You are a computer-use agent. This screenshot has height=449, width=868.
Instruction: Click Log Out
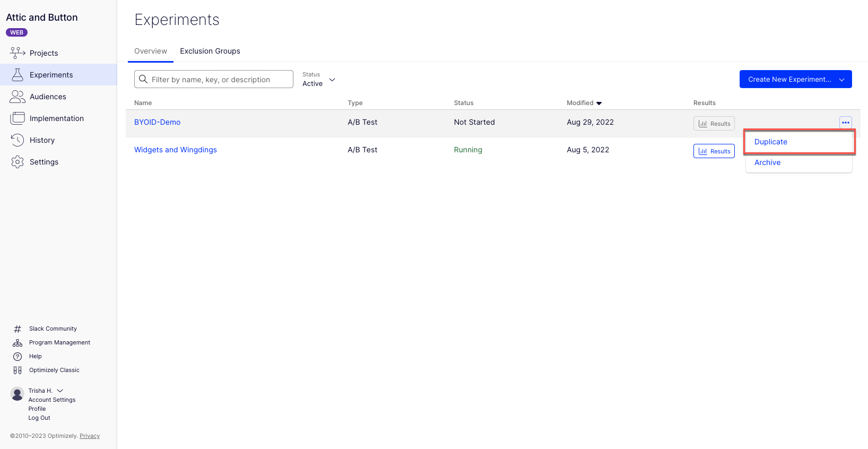click(39, 418)
